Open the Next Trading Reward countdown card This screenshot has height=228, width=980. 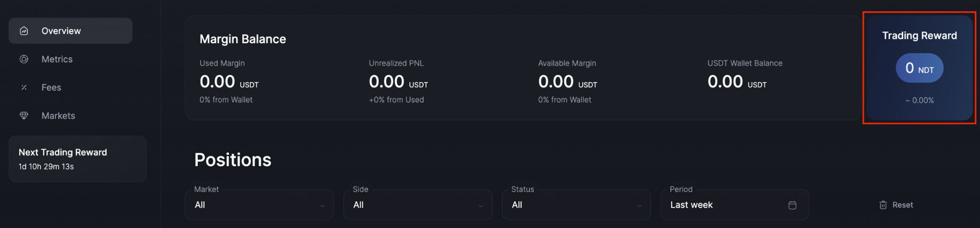coord(77,159)
